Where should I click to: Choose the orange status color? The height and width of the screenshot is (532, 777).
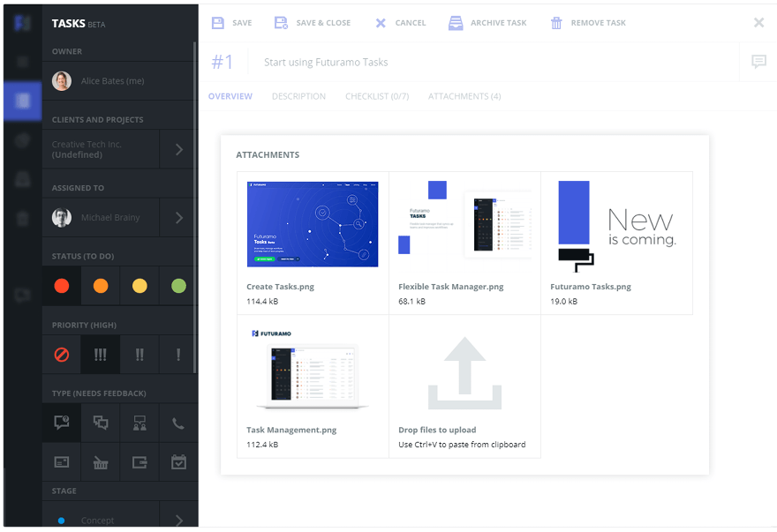tap(101, 286)
